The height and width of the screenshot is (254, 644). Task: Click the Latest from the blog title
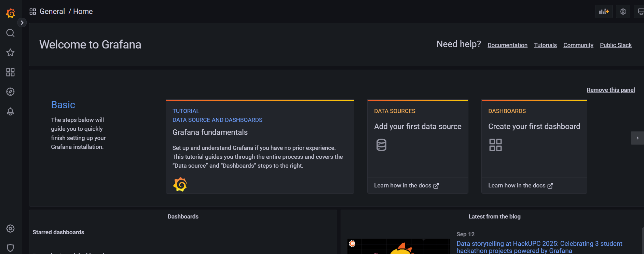point(494,216)
